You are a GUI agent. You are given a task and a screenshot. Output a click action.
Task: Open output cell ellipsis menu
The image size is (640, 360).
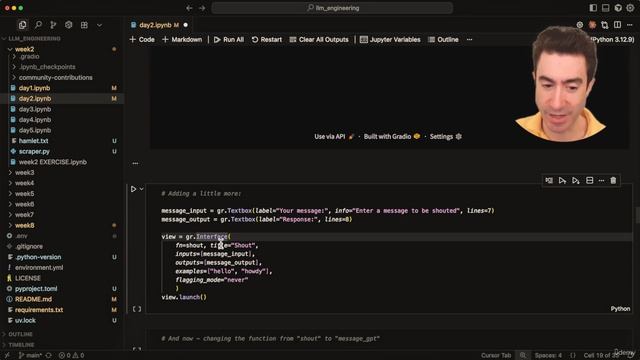click(x=135, y=163)
